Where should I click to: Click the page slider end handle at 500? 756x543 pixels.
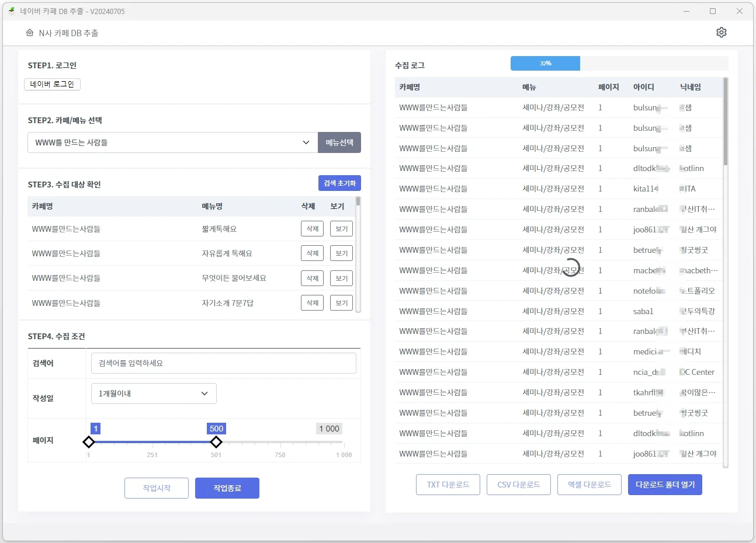[216, 442]
